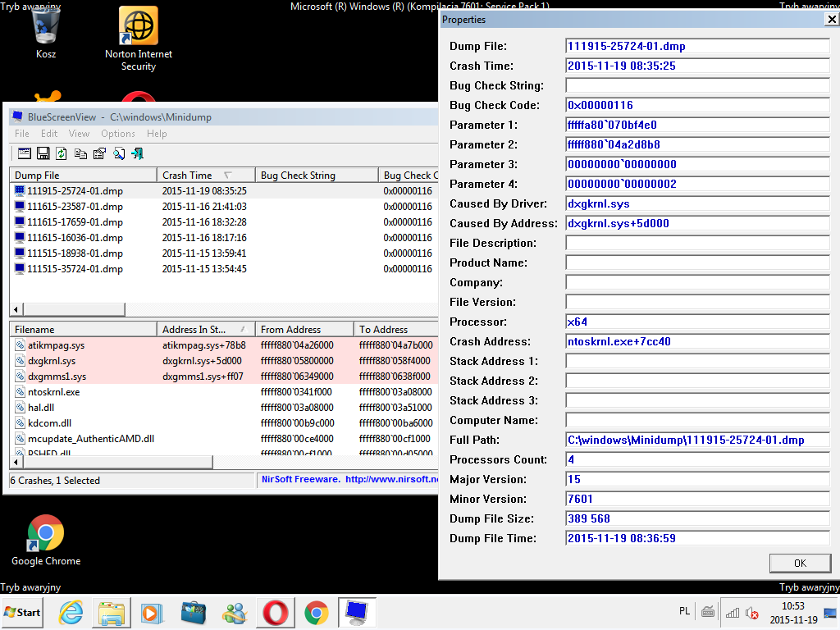Sort by the Crash Time column header
Image resolution: width=840 pixels, height=630 pixels.
pos(206,176)
